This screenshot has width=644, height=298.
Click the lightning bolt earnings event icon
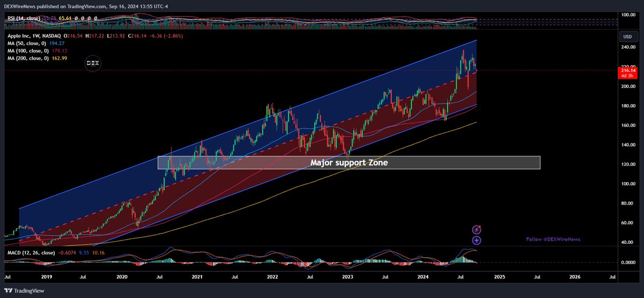[x=477, y=230]
